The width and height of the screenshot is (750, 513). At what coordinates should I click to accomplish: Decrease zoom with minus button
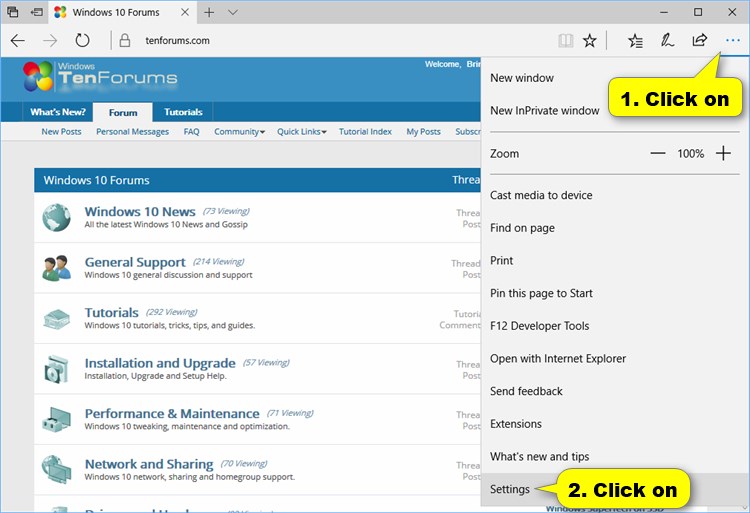click(x=657, y=154)
